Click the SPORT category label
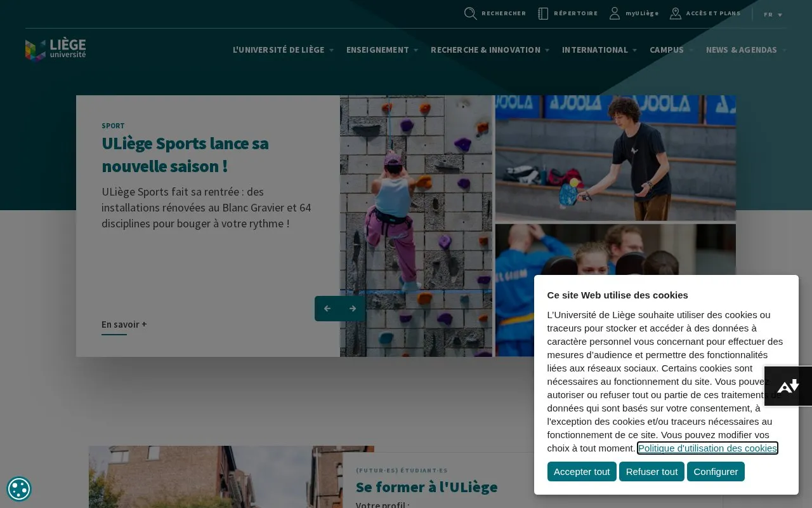Screen dimensions: 812x508 (113, 126)
